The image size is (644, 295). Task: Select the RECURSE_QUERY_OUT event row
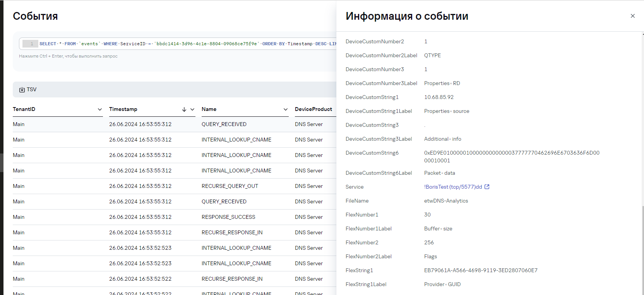coord(175,186)
